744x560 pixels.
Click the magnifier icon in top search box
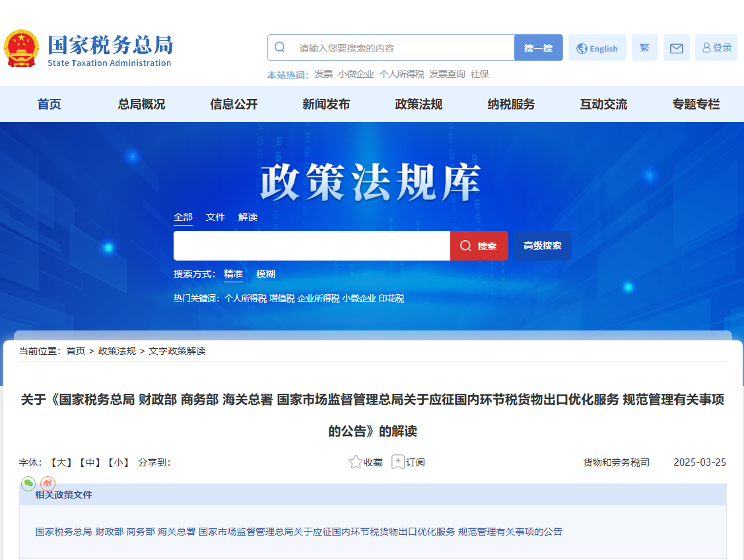pyautogui.click(x=280, y=47)
